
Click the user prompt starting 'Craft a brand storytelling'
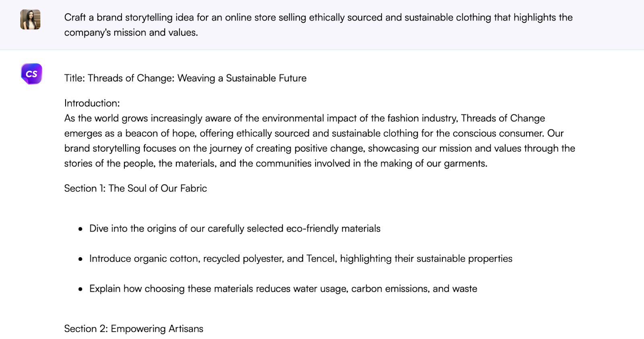coord(318,18)
